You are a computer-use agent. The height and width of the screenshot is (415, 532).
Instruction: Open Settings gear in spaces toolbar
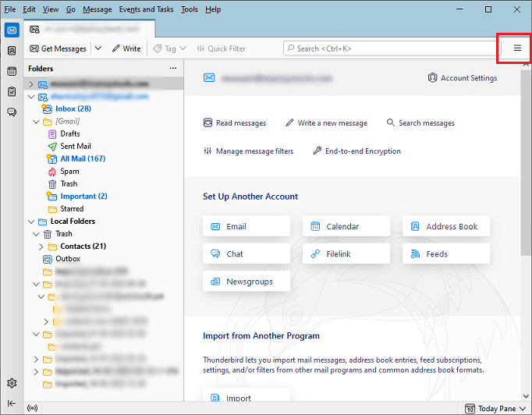pos(12,383)
